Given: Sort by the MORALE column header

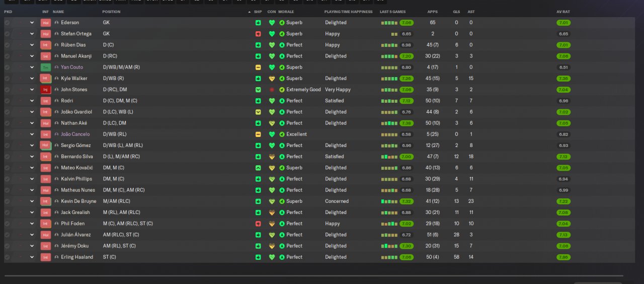Looking at the screenshot, I should coord(286,12).
